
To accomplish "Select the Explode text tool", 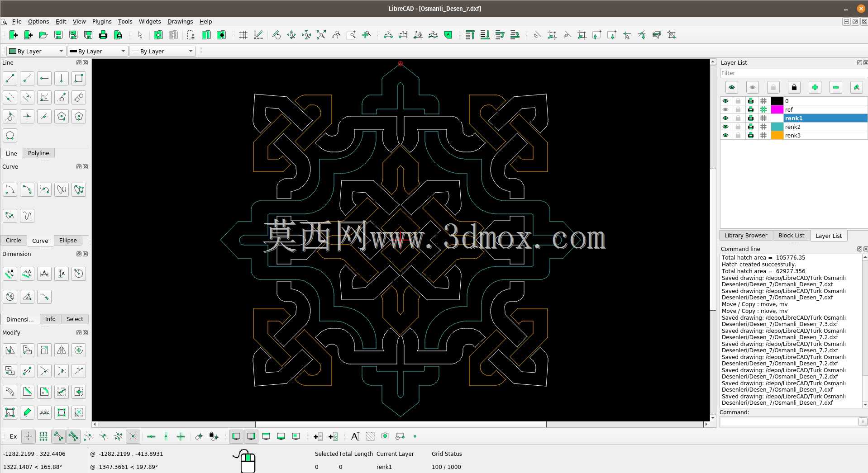I will [x=44, y=412].
